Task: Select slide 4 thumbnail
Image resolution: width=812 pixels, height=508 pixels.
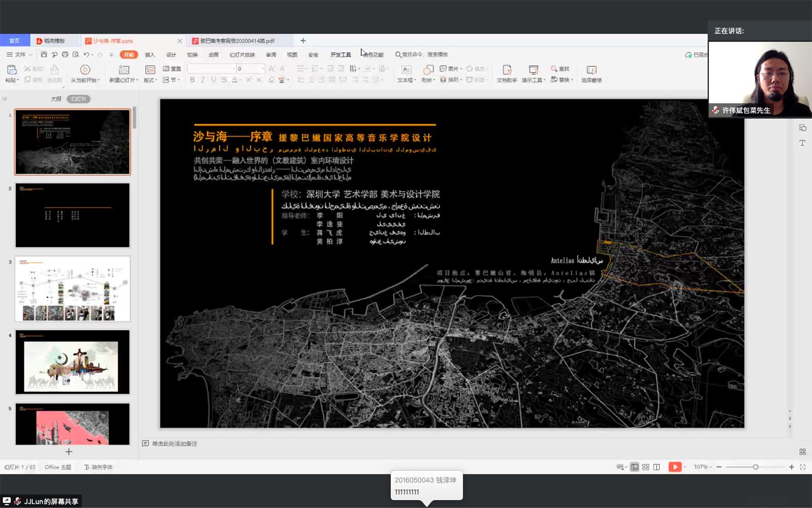Action: 72,362
